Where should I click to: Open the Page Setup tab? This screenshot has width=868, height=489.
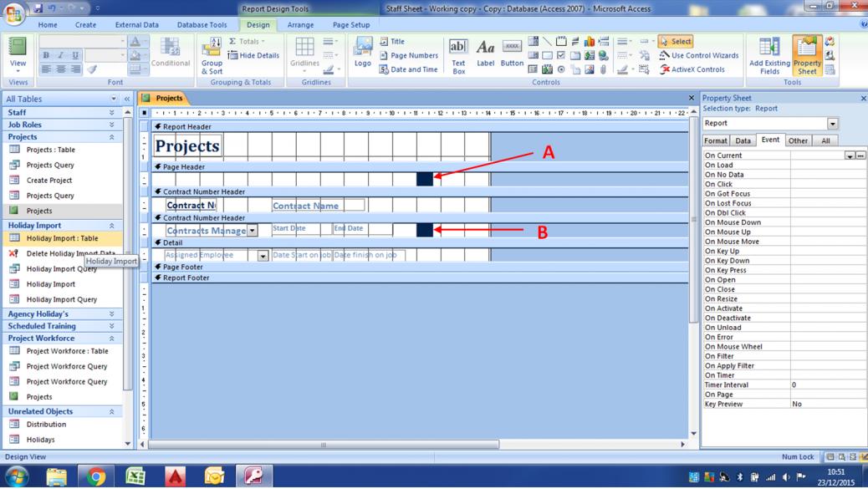click(351, 25)
